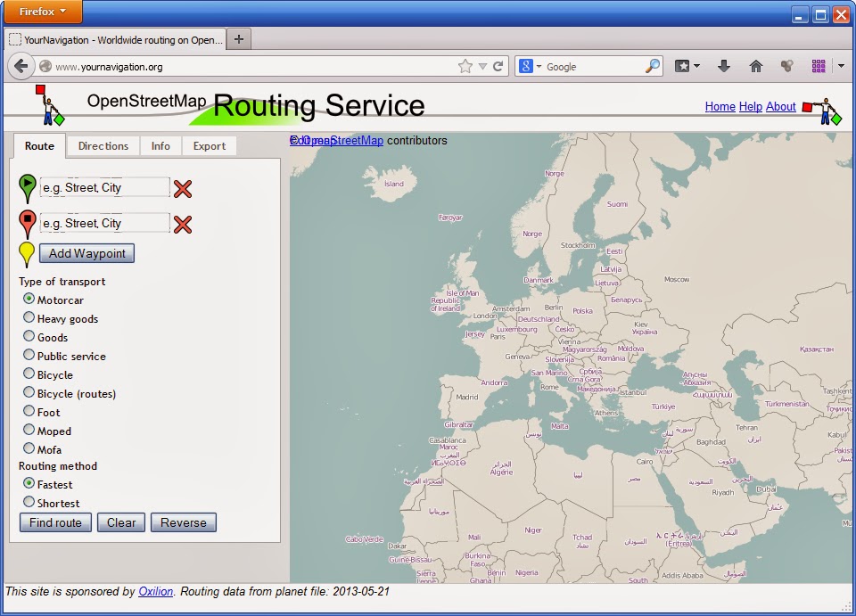Choose Fastest routing method
The width and height of the screenshot is (856, 616).
[x=29, y=483]
